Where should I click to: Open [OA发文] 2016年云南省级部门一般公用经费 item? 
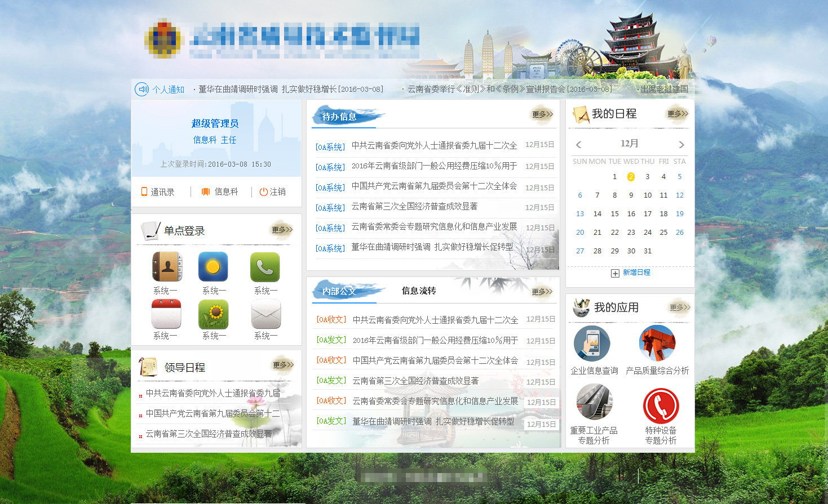[436, 340]
